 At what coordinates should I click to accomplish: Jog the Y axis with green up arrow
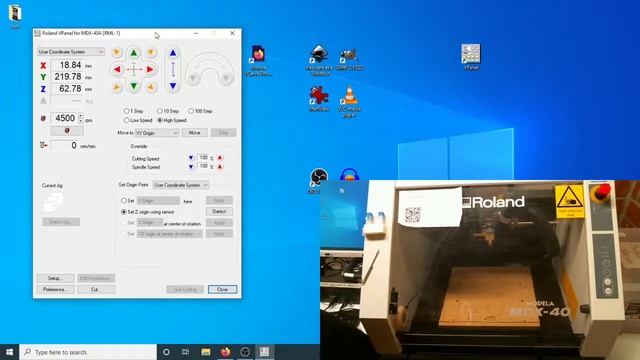[x=134, y=53]
